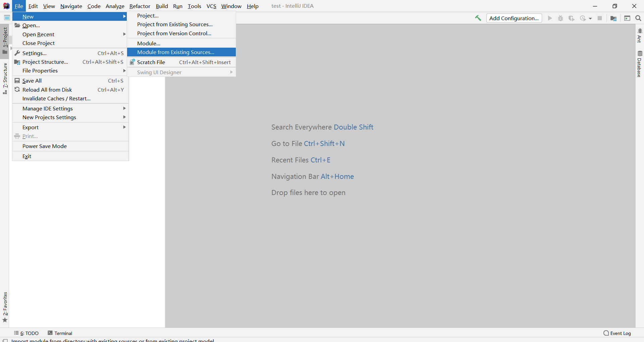The width and height of the screenshot is (644, 342).
Task: Open the Edit menu
Action: tap(33, 6)
